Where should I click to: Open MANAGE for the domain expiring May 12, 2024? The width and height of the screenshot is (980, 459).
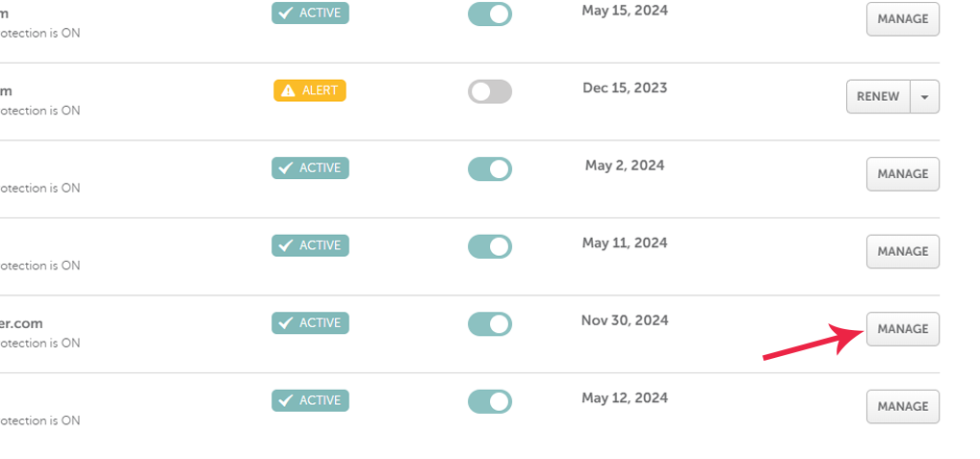tap(903, 406)
